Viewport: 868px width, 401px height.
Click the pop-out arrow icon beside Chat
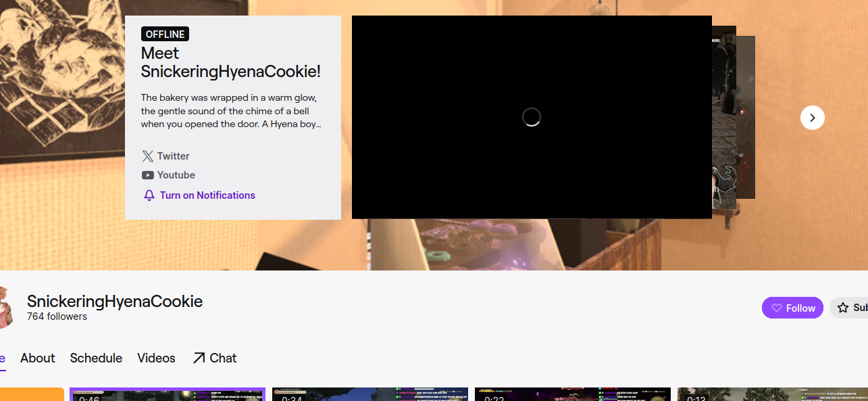pyautogui.click(x=199, y=358)
